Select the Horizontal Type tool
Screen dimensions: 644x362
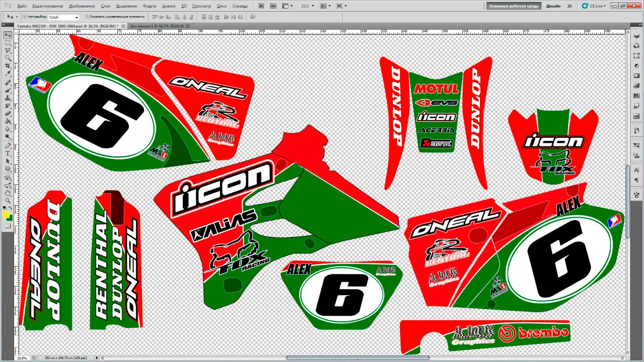(8, 153)
